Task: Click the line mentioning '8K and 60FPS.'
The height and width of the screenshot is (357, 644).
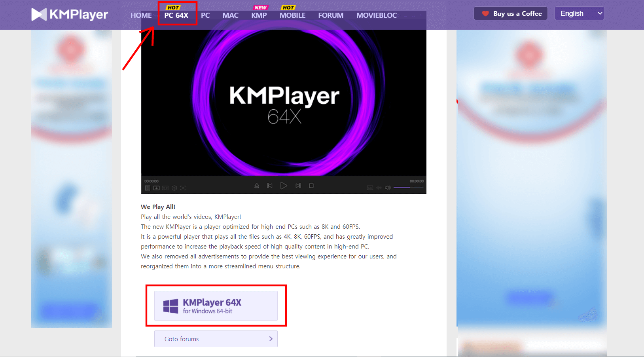Action: tap(250, 226)
